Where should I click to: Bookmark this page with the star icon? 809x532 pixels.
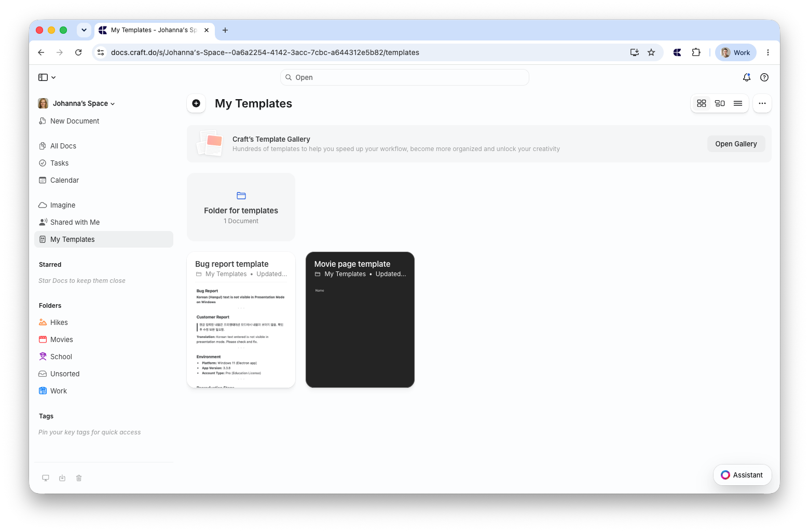(x=651, y=52)
